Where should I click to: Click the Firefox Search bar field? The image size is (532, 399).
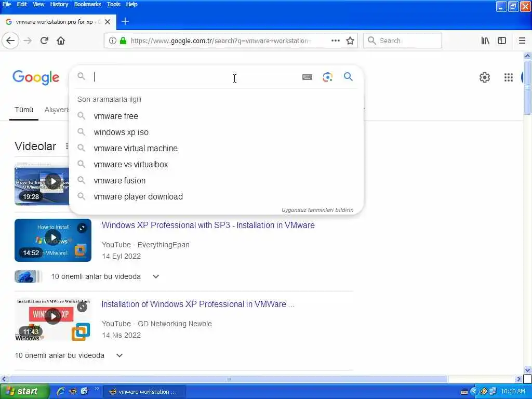pos(403,41)
